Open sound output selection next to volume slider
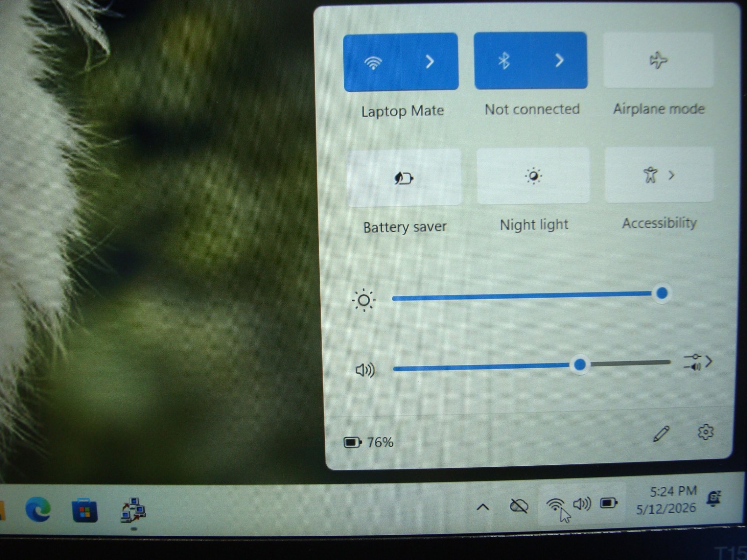The width and height of the screenshot is (747, 560). 698,362
